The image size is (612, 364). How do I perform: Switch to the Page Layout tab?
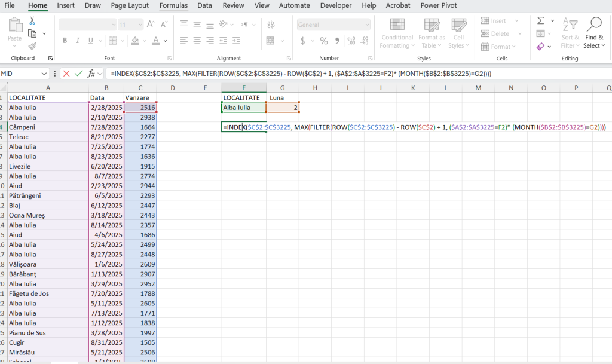click(x=130, y=5)
